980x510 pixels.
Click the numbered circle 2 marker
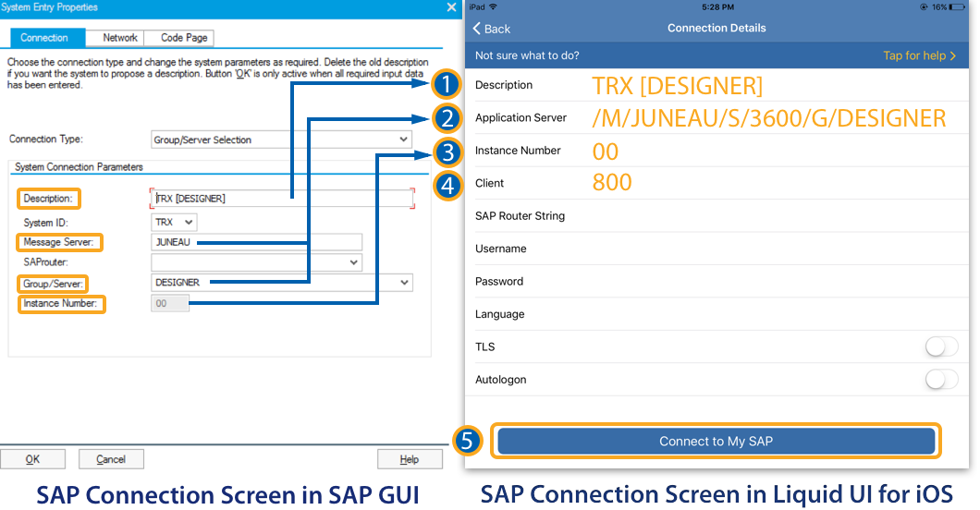tap(447, 118)
